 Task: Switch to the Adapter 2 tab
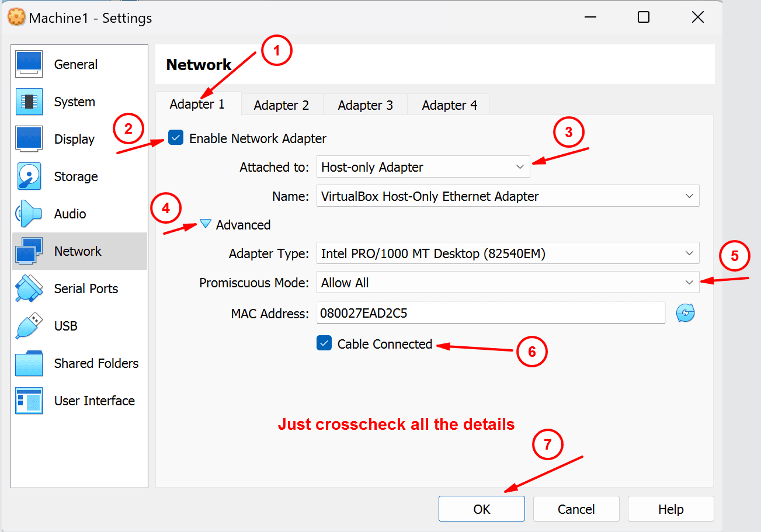[x=282, y=105]
